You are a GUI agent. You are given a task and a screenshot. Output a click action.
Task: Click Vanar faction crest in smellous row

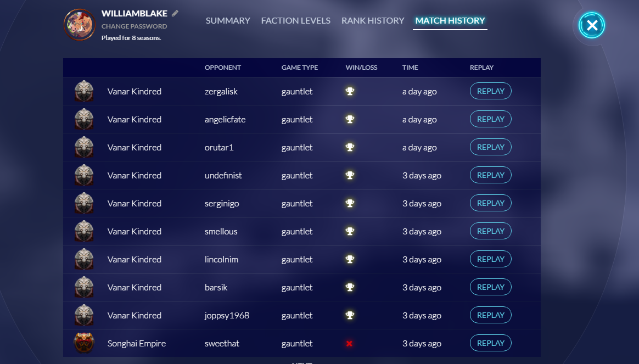(84, 231)
